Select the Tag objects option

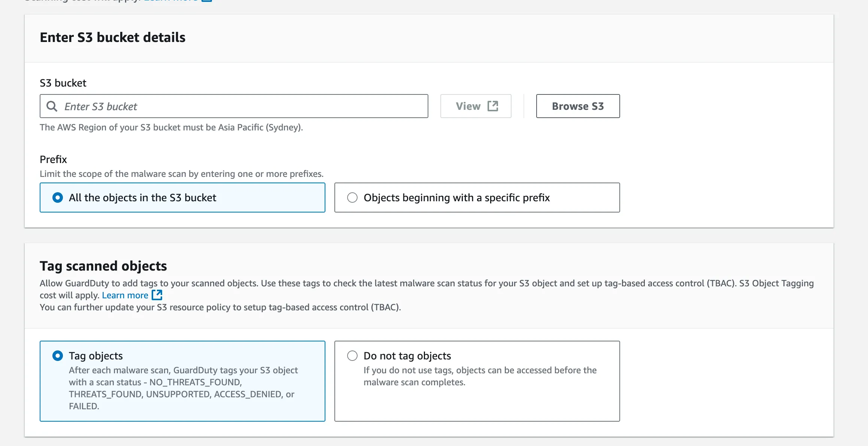pos(58,356)
